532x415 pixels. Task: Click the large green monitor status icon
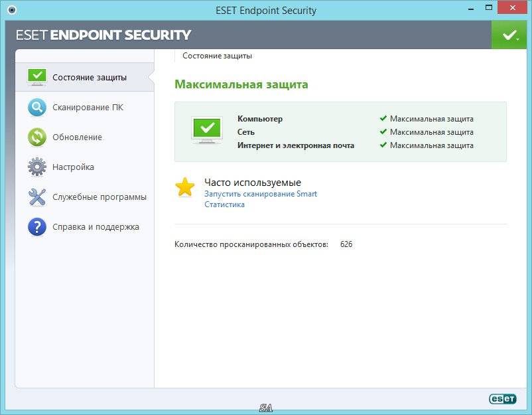207,130
